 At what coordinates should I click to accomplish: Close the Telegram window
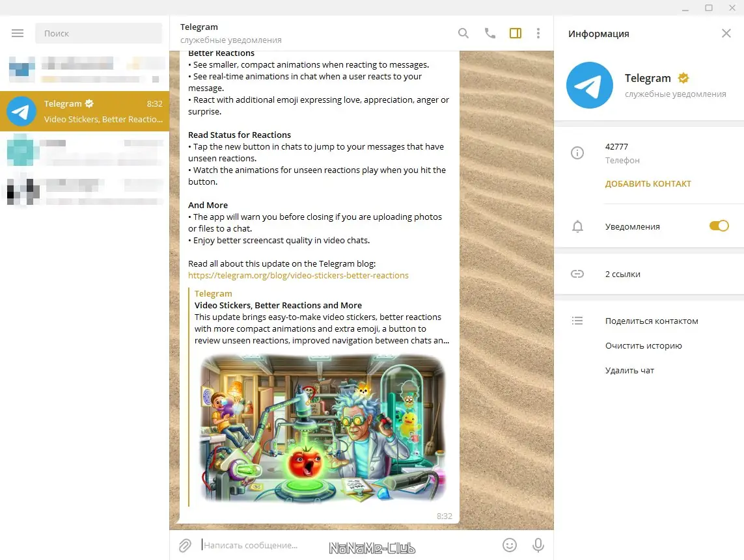(732, 8)
